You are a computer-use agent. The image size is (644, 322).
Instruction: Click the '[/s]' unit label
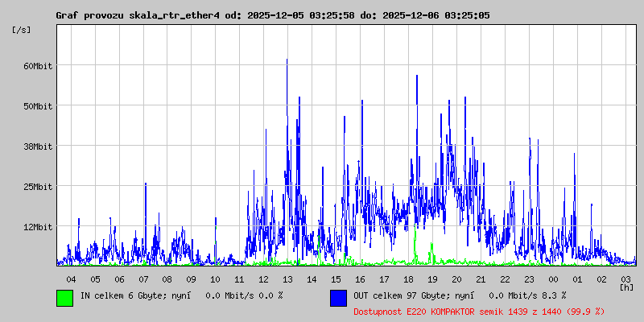(22, 30)
